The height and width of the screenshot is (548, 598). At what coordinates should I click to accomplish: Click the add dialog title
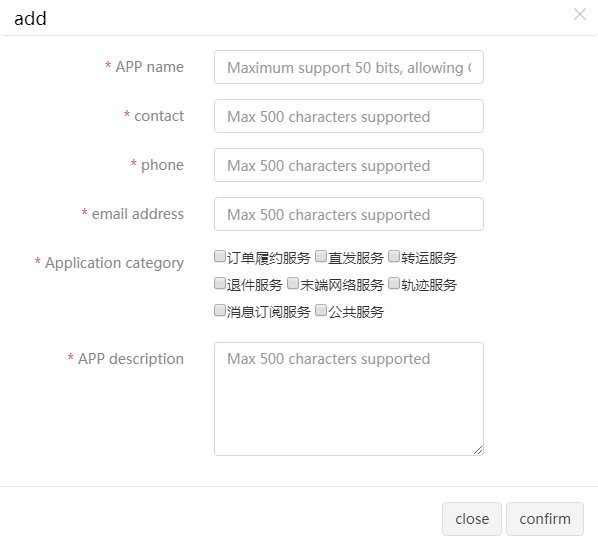coord(30,18)
